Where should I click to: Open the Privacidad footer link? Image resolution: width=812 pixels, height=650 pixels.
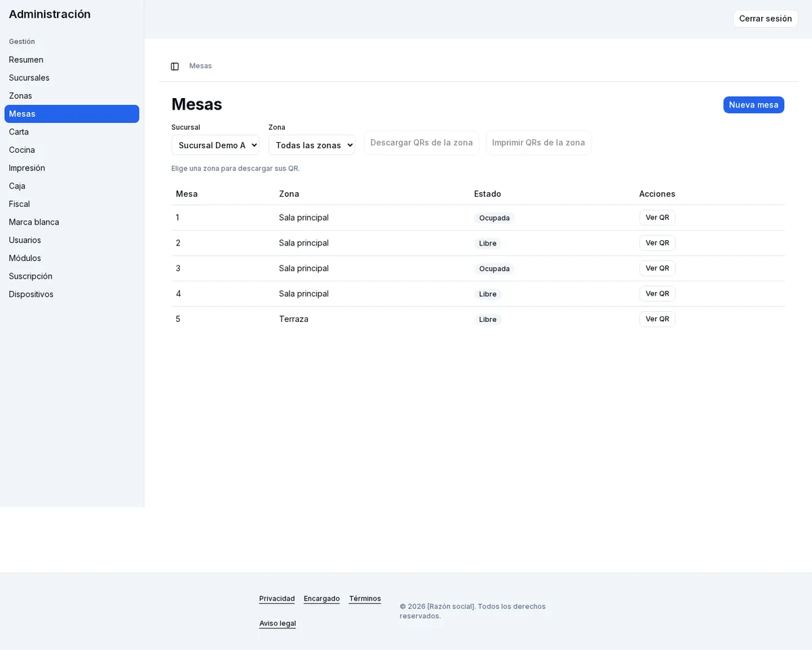(x=277, y=599)
